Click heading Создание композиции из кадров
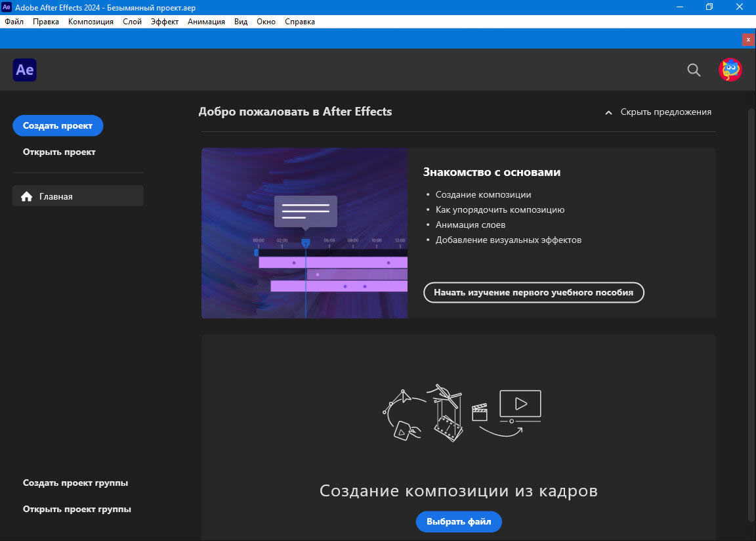756x541 pixels. 459,490
